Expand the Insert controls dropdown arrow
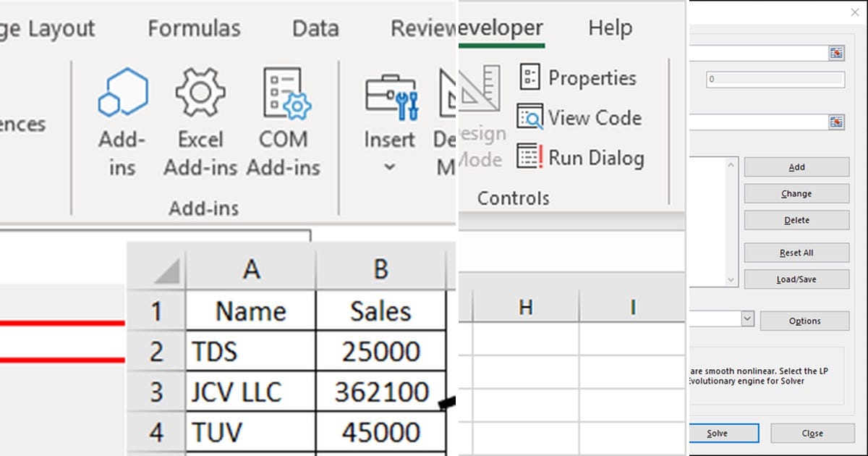This screenshot has width=868, height=456. [390, 166]
